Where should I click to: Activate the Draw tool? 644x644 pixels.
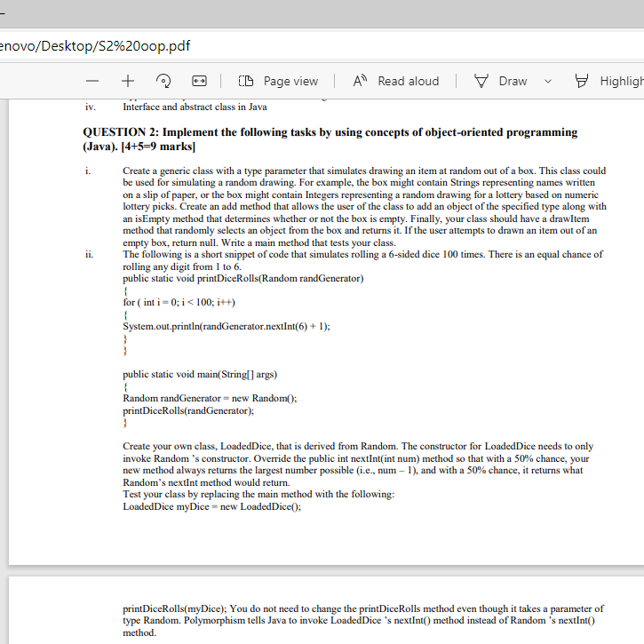[x=501, y=81]
